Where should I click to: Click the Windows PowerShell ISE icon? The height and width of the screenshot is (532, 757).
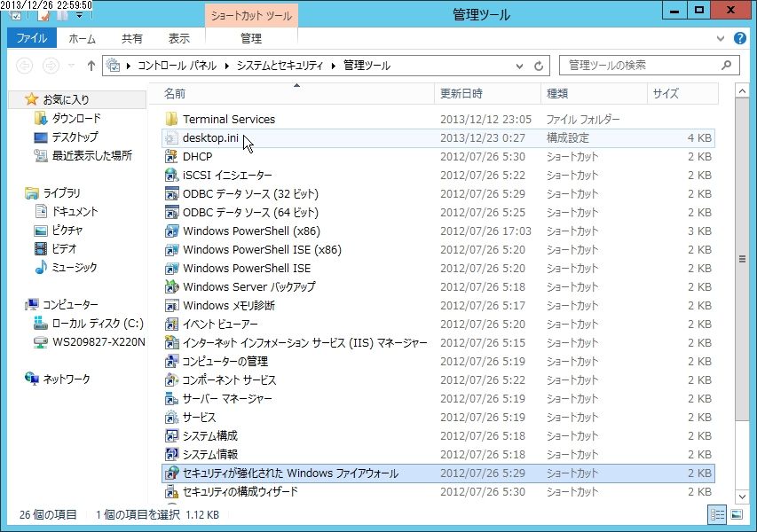[171, 268]
